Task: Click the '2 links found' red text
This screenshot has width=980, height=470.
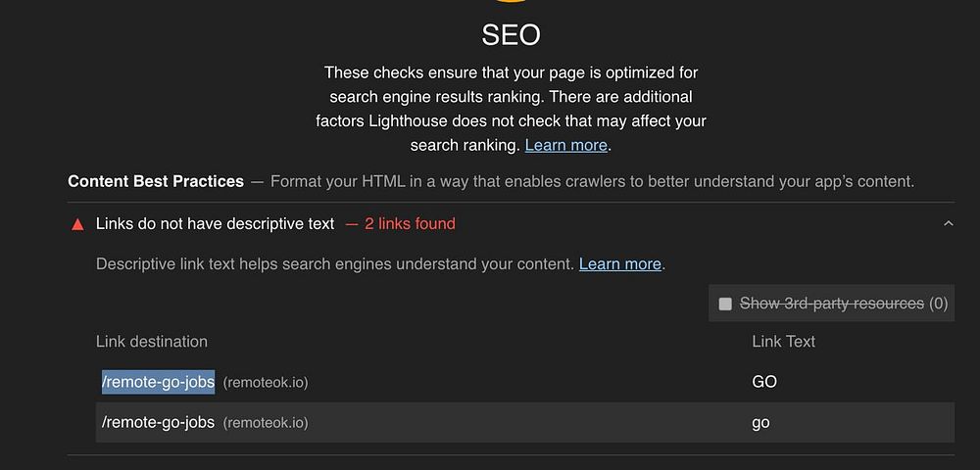Action: pos(410,224)
